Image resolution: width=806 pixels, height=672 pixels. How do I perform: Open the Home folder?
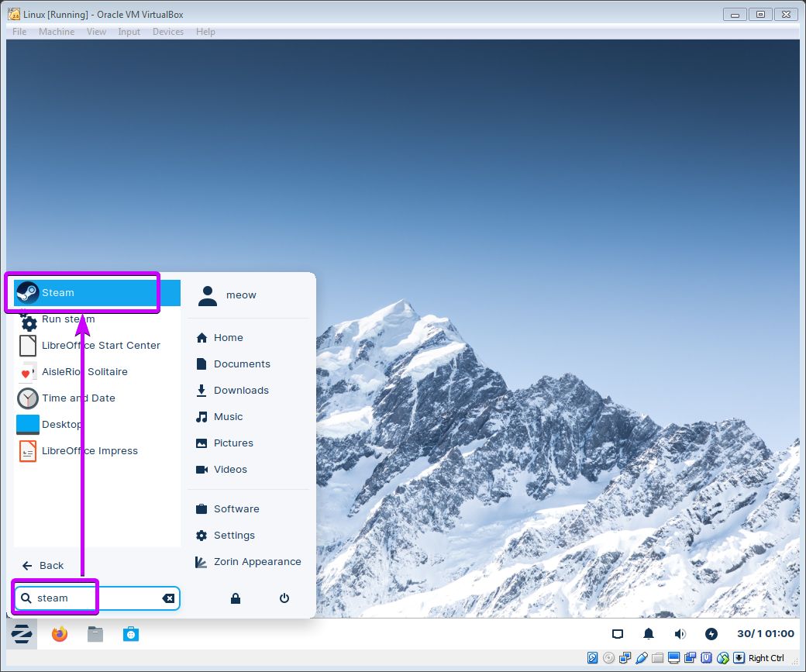click(219, 338)
